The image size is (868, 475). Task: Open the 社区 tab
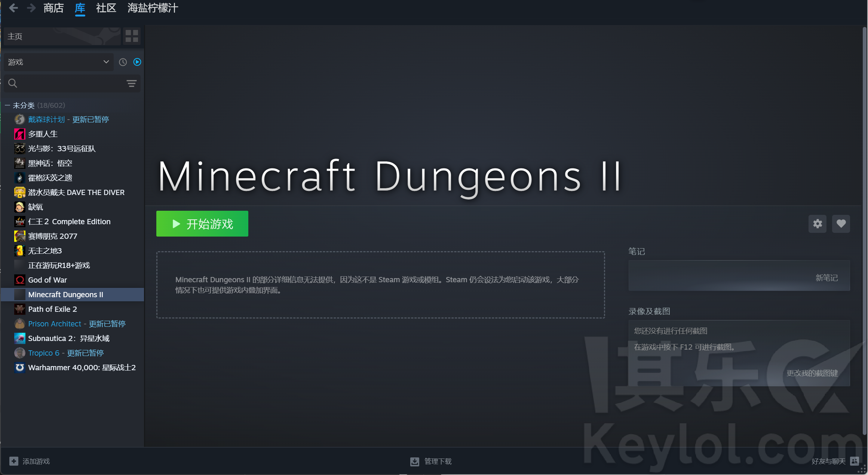(x=106, y=8)
